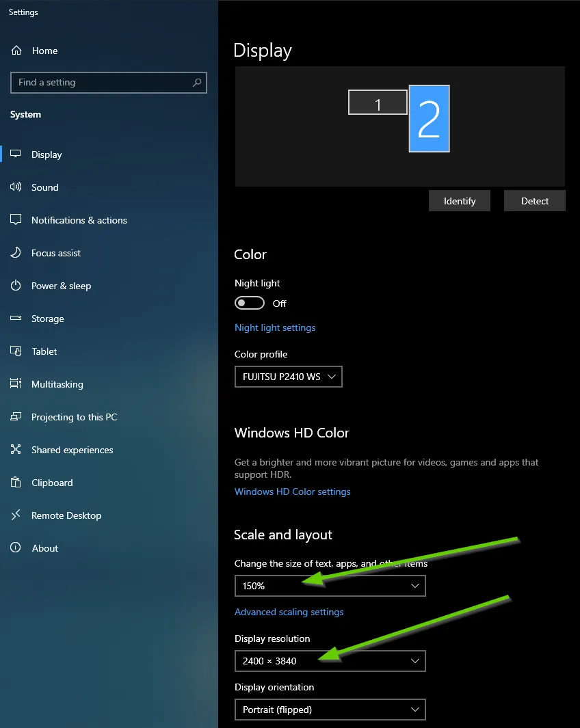Toggle Night light off switch
This screenshot has width=580, height=728.
coord(249,302)
